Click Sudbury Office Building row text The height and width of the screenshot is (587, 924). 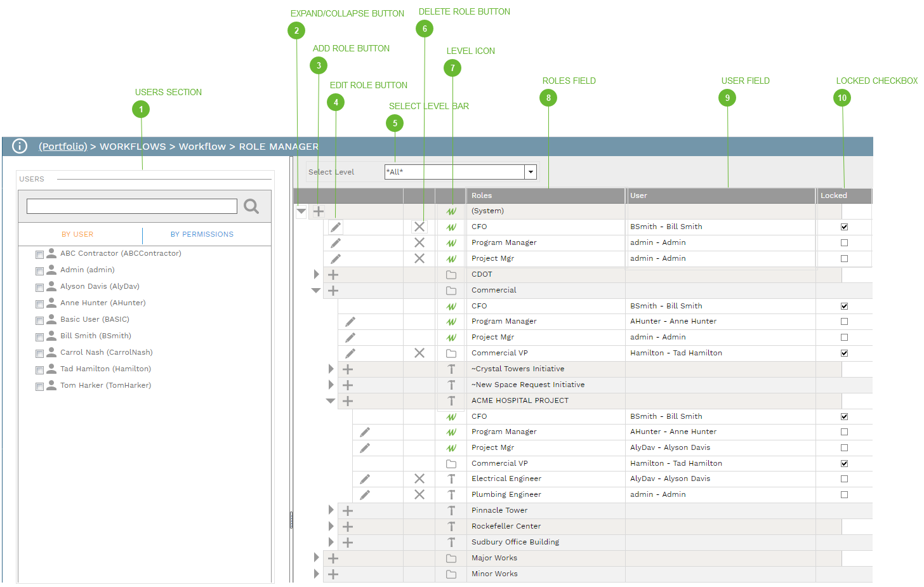[515, 542]
